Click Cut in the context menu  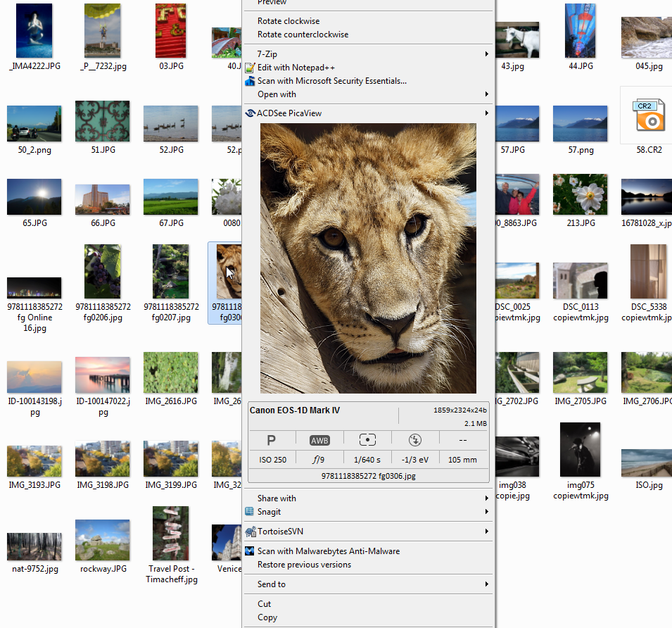(264, 604)
